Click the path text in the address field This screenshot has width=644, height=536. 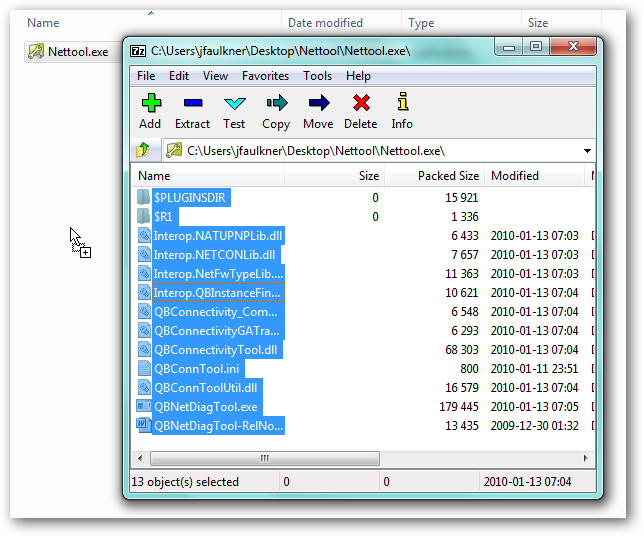click(x=316, y=151)
